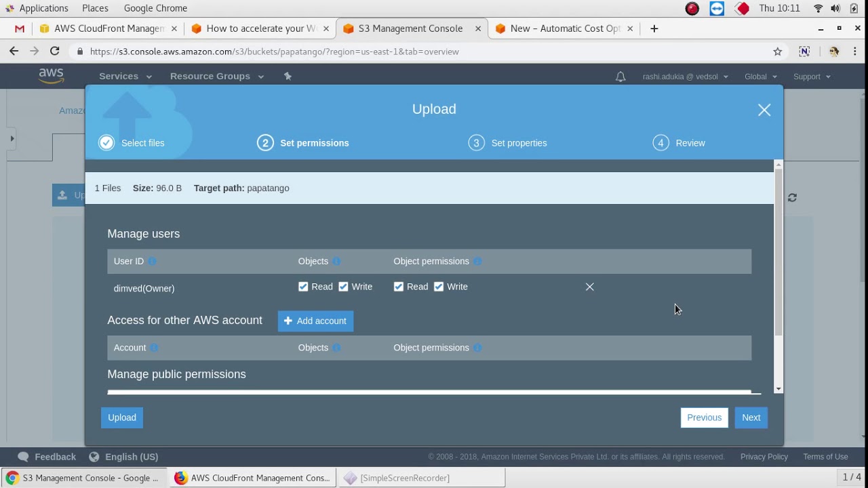Viewport: 868px width, 488px height.
Task: Click the red record indicator in system tray
Action: click(x=692, y=8)
